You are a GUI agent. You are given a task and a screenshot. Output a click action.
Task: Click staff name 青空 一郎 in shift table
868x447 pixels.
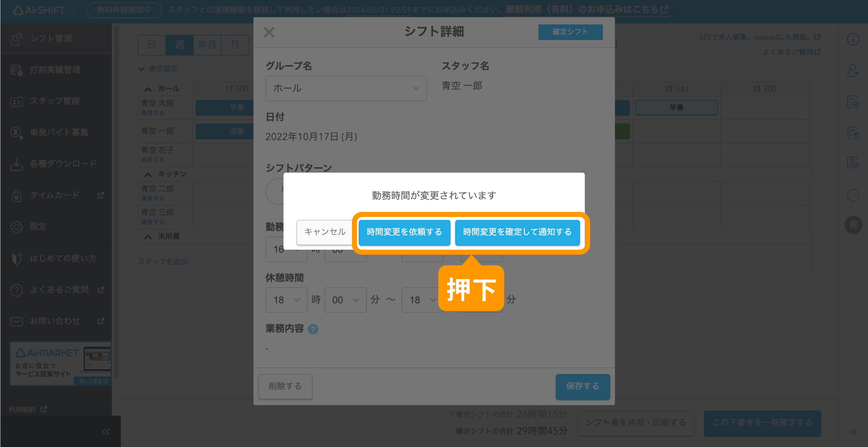click(x=157, y=131)
